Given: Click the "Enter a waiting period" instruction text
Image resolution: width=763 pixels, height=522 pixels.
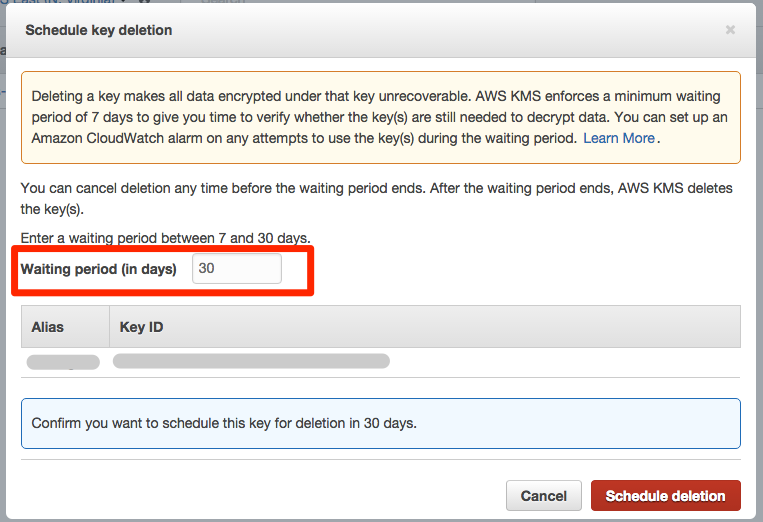Looking at the screenshot, I should coord(165,237).
